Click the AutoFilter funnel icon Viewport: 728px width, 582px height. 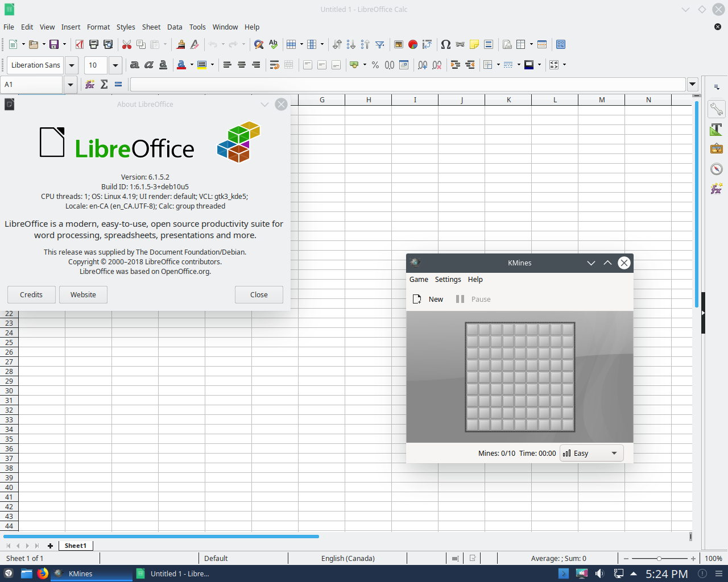coord(380,44)
